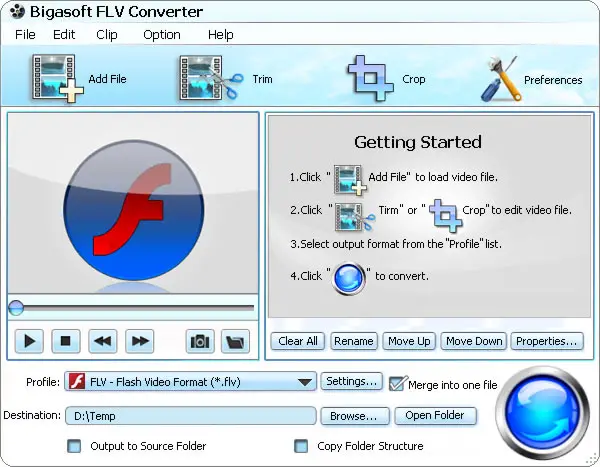Open the Help menu
Screen dimensions: 600x467
tap(220, 34)
